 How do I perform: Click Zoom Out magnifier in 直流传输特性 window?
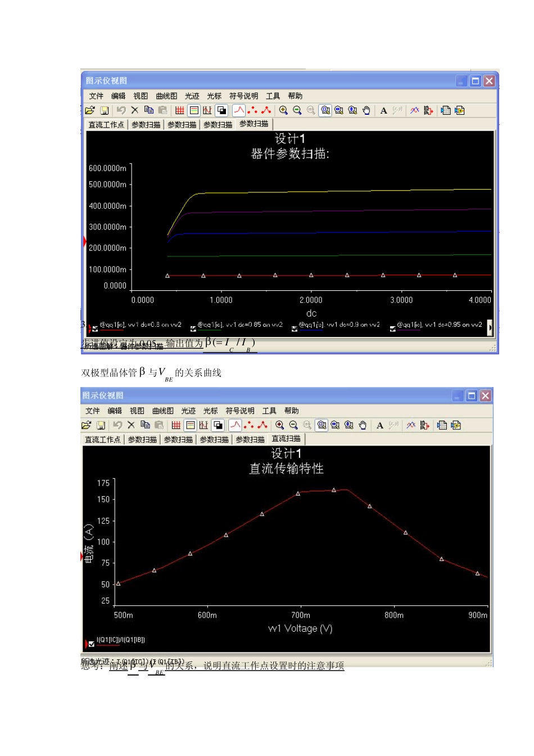(293, 425)
